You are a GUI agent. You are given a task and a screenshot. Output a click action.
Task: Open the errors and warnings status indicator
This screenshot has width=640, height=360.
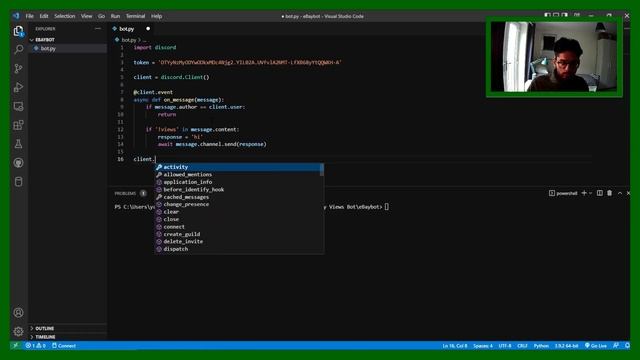pos(35,346)
